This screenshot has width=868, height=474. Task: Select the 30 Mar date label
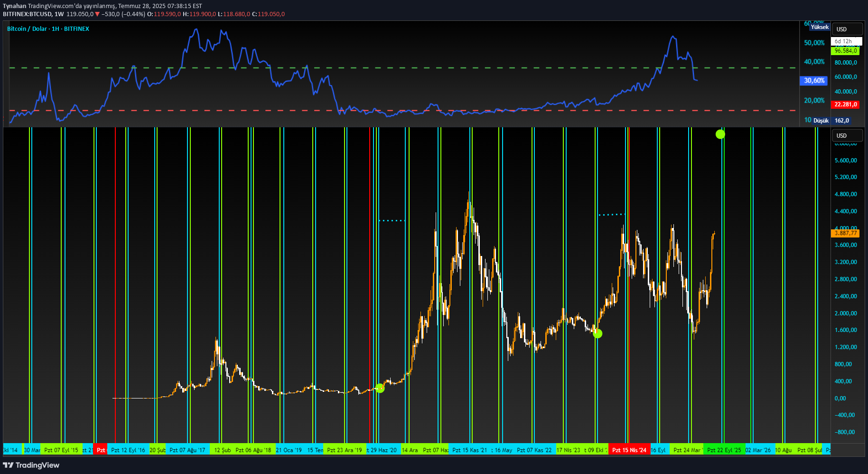tap(32, 450)
